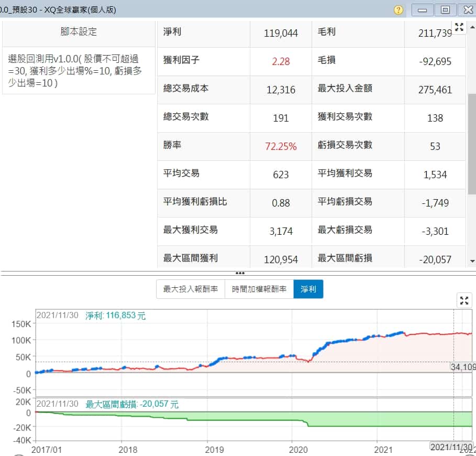The width and height of the screenshot is (476, 456).
Task: Maximize the XQ全球贏家 window
Action: click(x=445, y=10)
